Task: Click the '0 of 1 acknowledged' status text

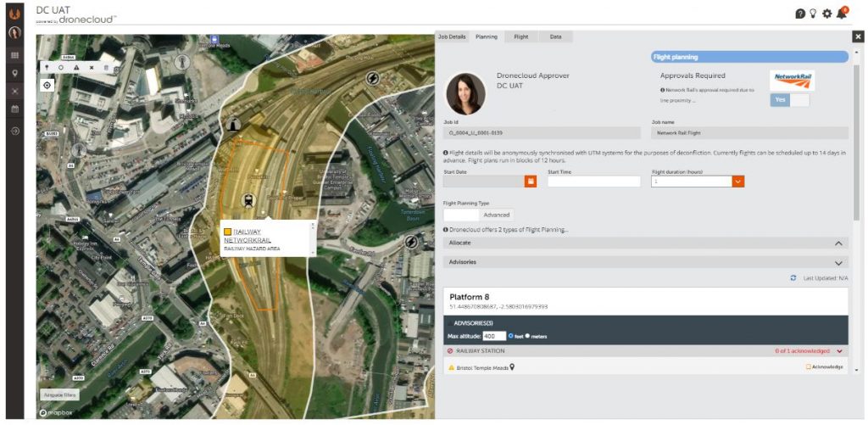Action: coord(802,351)
